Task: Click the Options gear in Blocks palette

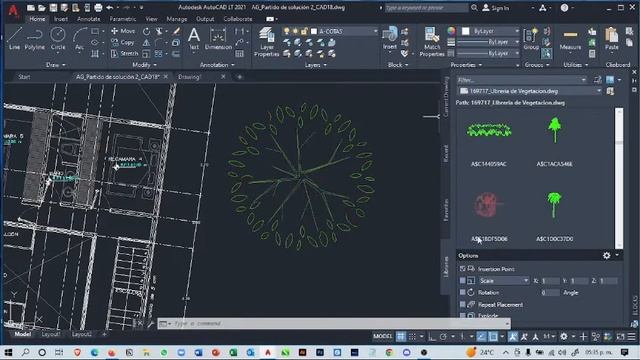Action: (607, 256)
